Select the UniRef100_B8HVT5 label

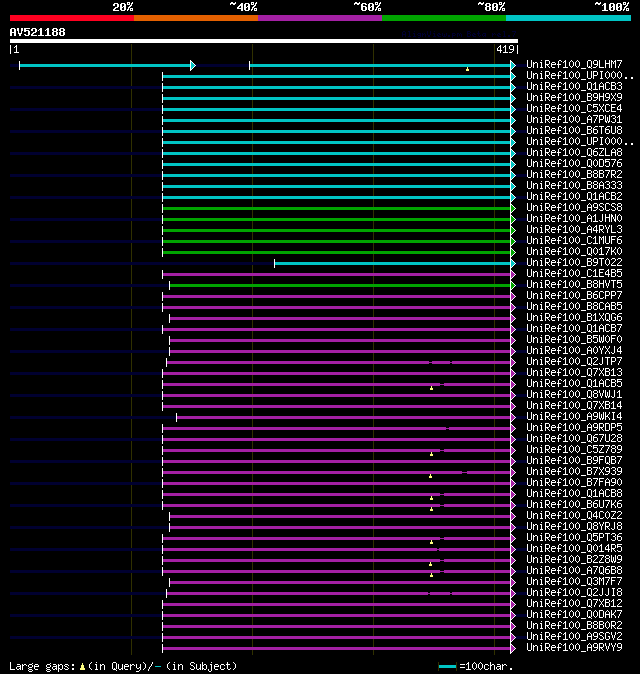tap(574, 285)
